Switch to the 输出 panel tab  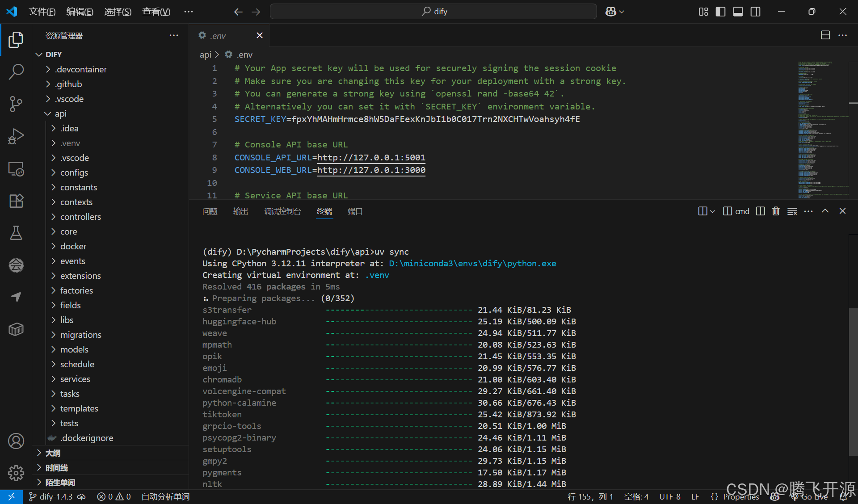(x=240, y=211)
